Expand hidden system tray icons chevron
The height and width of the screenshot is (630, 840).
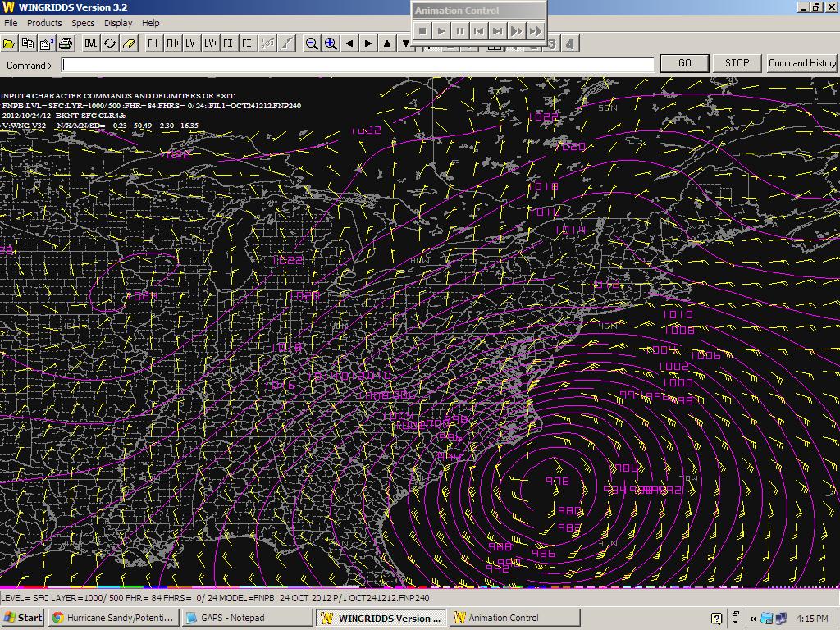753,619
